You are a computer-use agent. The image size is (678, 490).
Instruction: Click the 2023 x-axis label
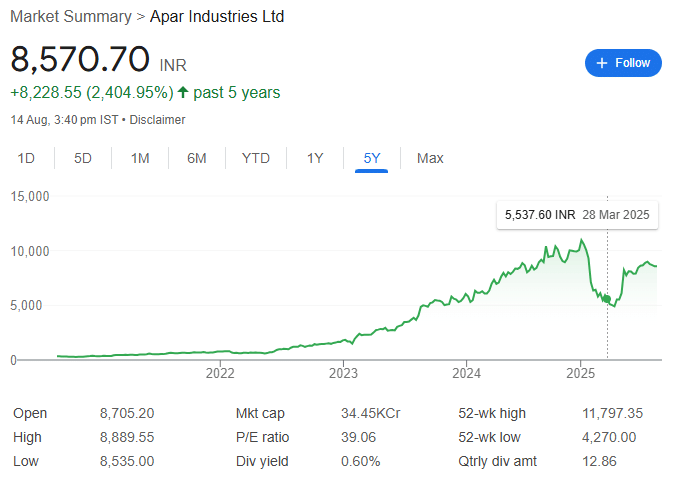343,373
